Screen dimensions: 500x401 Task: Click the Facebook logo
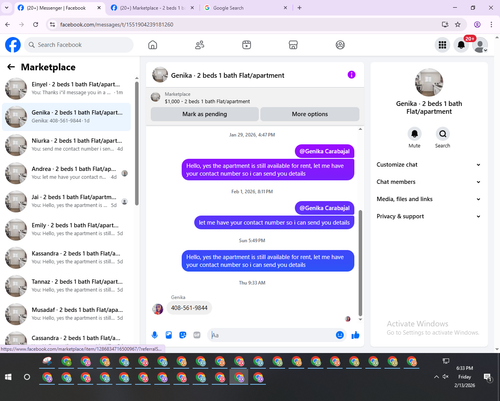click(x=13, y=45)
